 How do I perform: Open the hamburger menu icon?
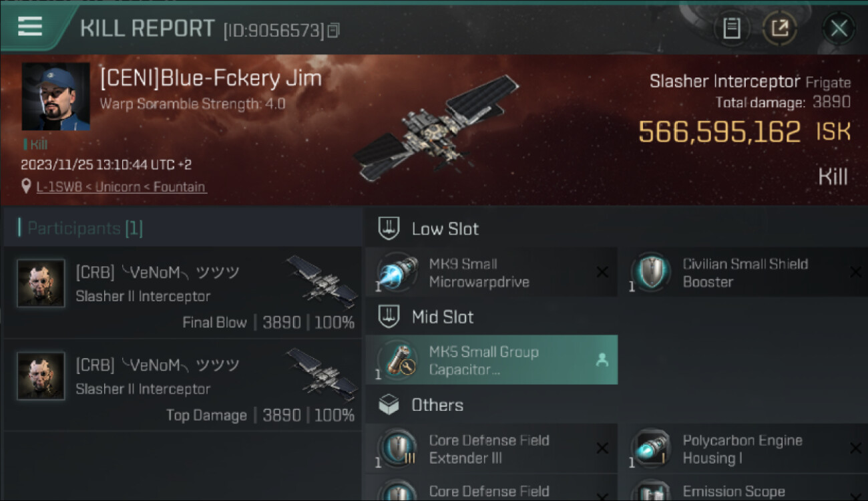[30, 27]
